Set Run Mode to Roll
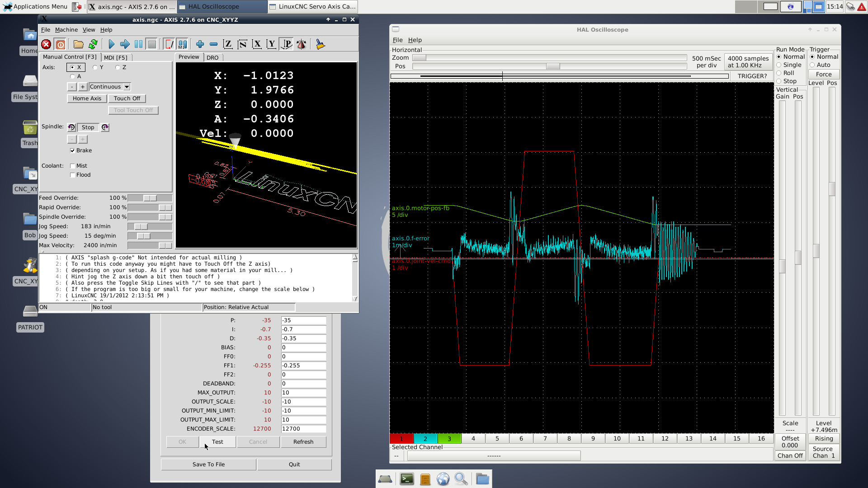868x488 pixels. pos(779,73)
